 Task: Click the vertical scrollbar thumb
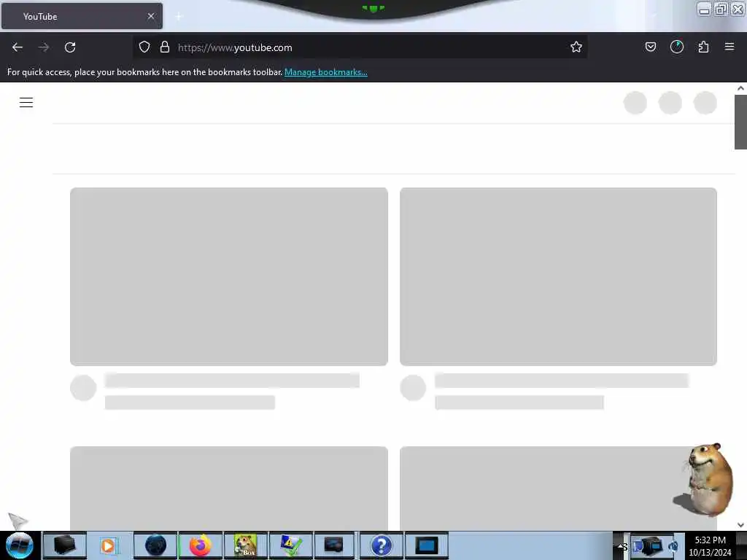tap(740, 122)
